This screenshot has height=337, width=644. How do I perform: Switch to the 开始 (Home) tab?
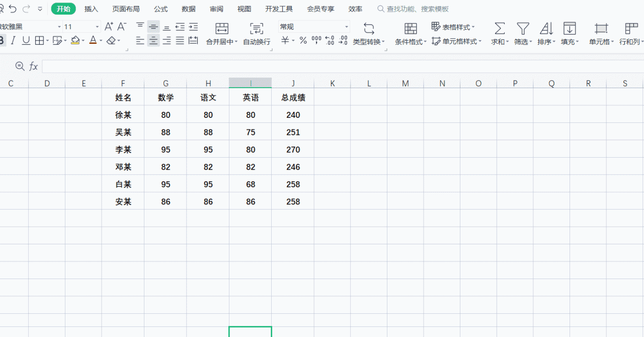coord(63,9)
